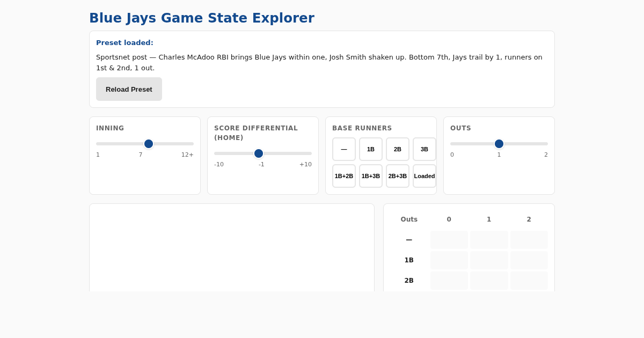Click the matrix cell for 1B row, 2 outs
The image size is (644, 338).
pyautogui.click(x=529, y=260)
